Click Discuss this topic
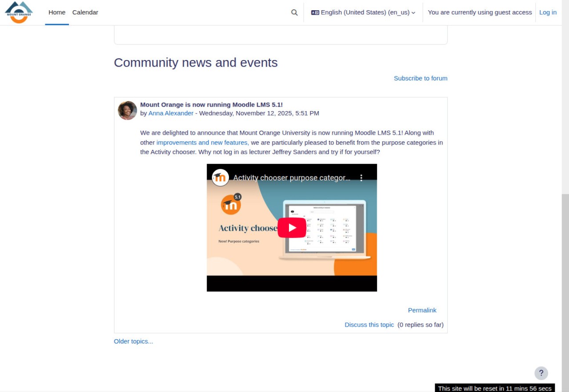The image size is (569, 392). [x=369, y=325]
